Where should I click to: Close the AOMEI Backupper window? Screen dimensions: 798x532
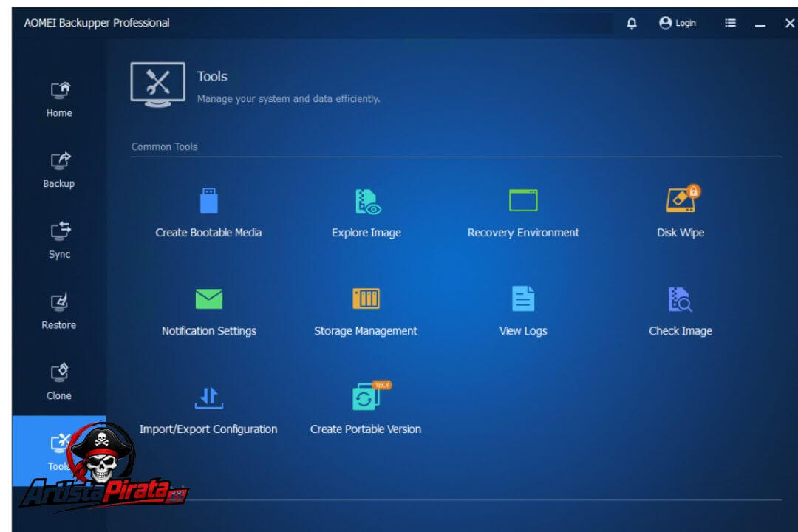(790, 24)
